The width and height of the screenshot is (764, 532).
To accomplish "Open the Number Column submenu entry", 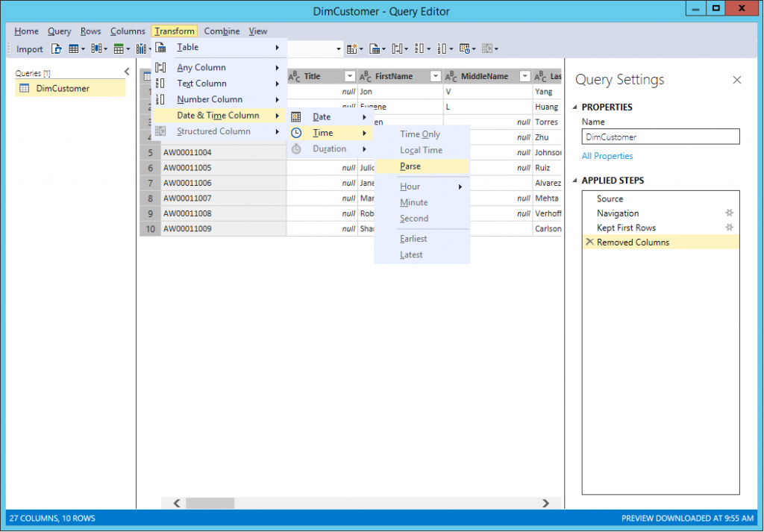I will pos(219,99).
